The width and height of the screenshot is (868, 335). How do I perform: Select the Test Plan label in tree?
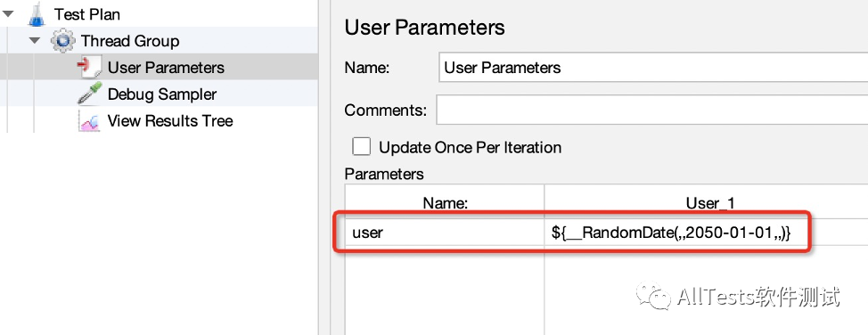87,14
